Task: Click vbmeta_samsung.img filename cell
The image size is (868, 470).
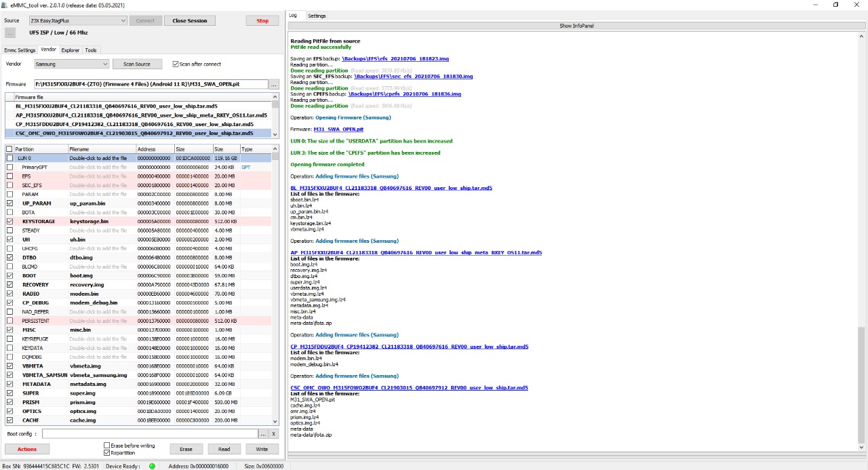Action: point(102,375)
